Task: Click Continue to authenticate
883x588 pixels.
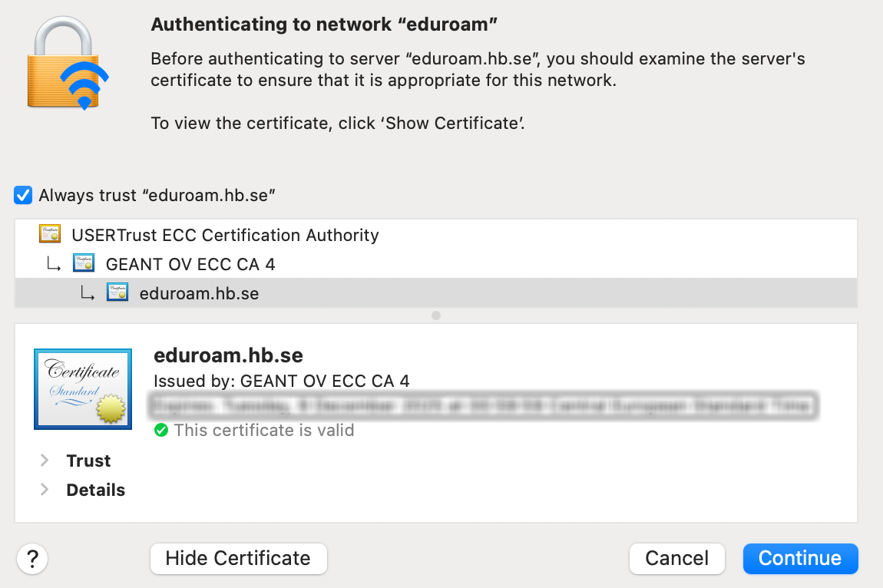Action: (x=800, y=558)
